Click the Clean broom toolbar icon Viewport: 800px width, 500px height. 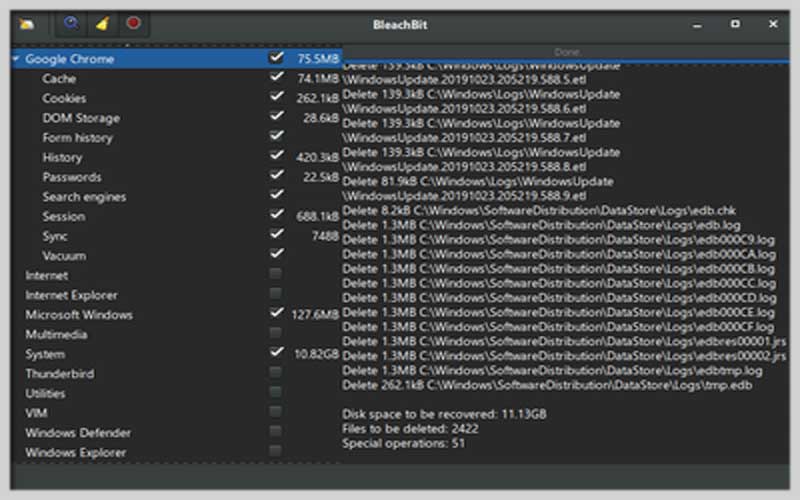pyautogui.click(x=103, y=23)
